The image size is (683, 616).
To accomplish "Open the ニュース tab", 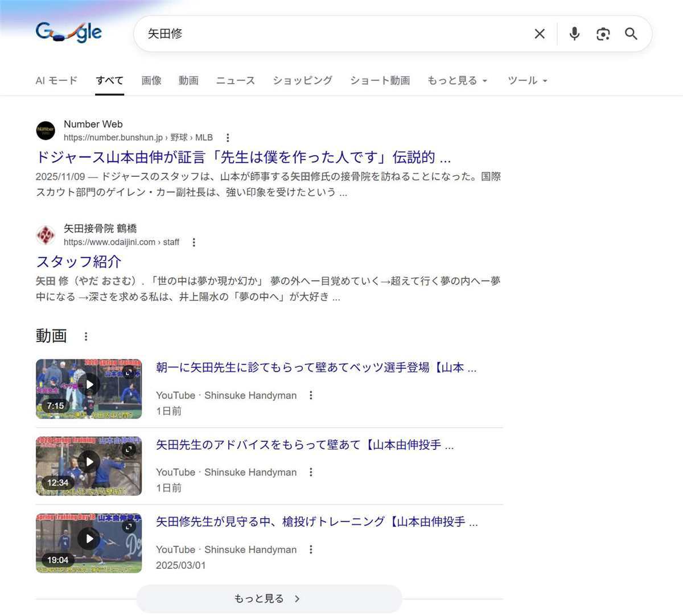I will pos(235,80).
